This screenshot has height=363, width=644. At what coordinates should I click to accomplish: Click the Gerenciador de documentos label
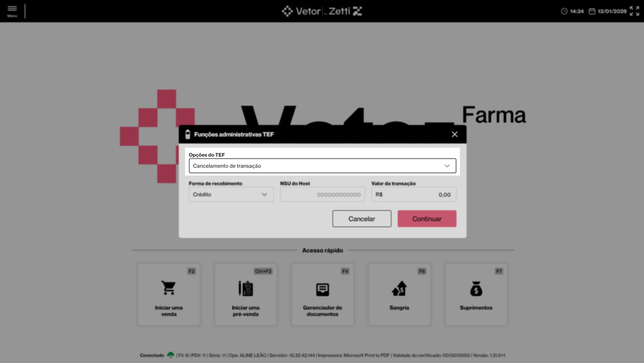323,311
